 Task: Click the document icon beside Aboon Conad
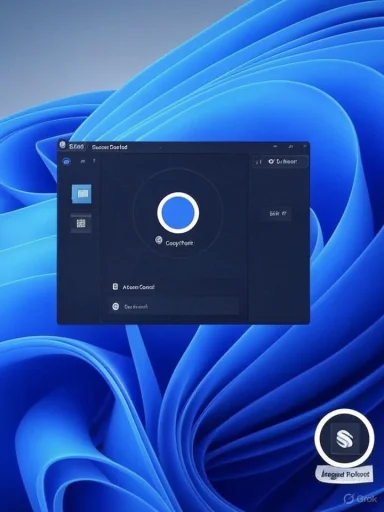click(x=115, y=287)
